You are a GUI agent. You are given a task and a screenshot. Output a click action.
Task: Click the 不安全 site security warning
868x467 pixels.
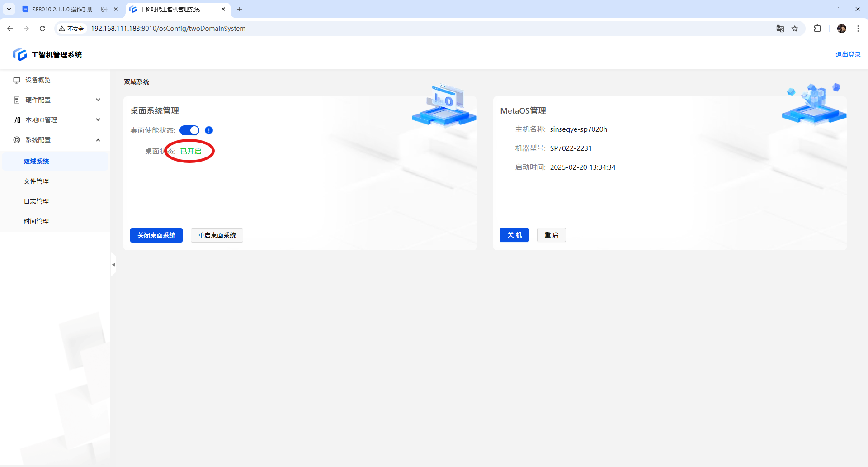(x=71, y=29)
